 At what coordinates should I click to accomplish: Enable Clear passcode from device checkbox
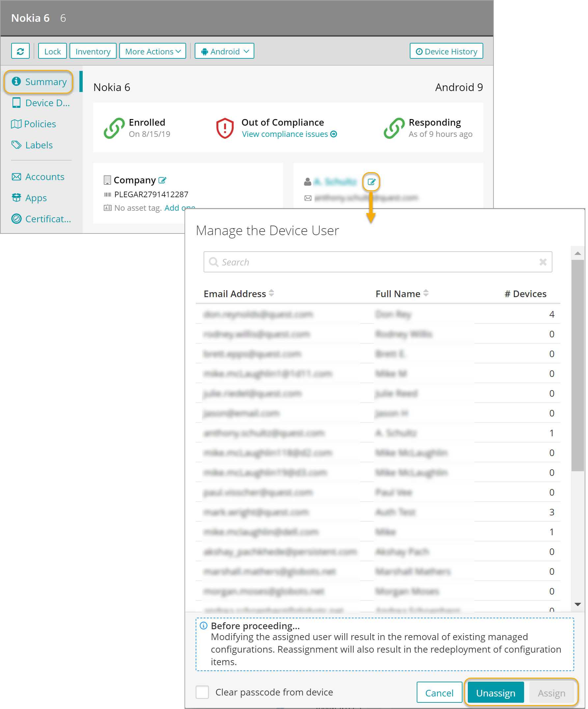tap(202, 692)
